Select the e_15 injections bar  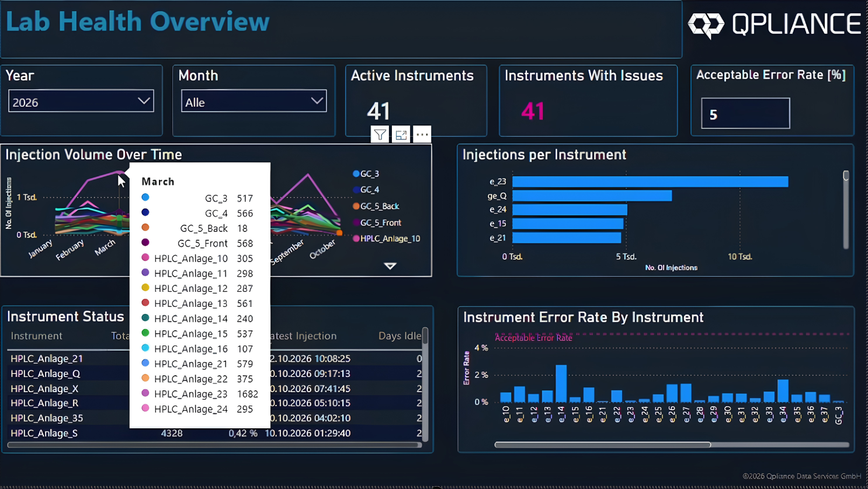[568, 223]
